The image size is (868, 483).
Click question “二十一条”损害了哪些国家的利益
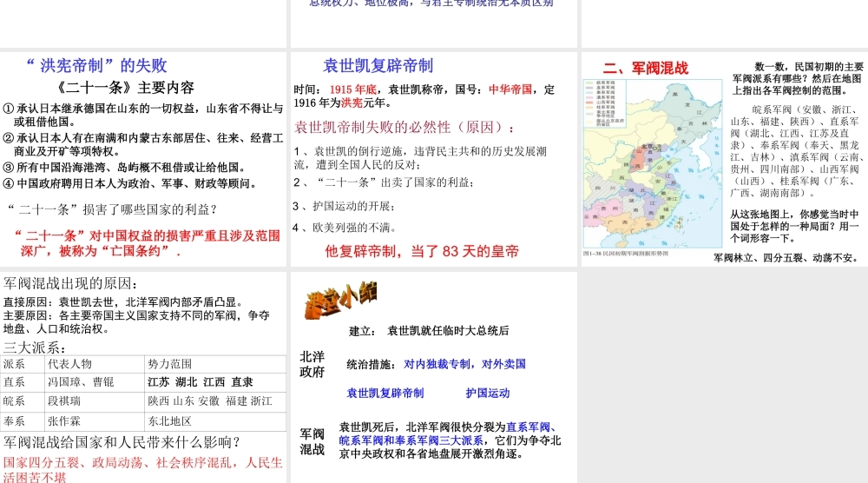pos(113,209)
